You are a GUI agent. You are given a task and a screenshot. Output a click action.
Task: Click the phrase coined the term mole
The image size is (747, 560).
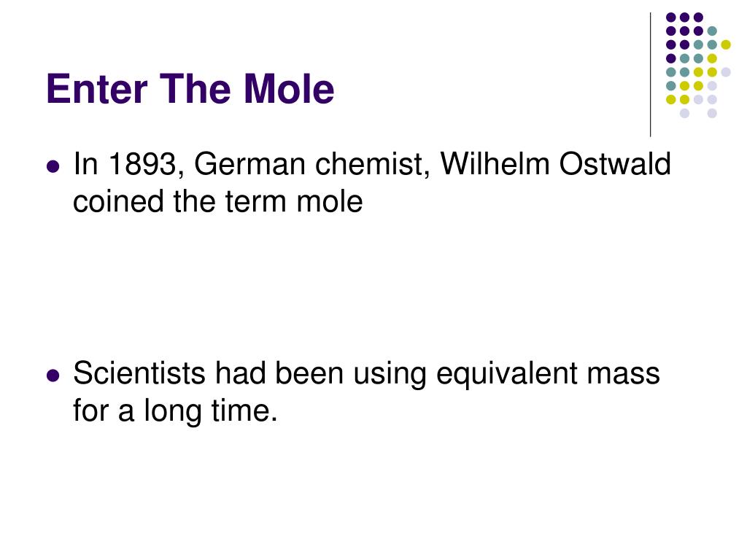217,201
